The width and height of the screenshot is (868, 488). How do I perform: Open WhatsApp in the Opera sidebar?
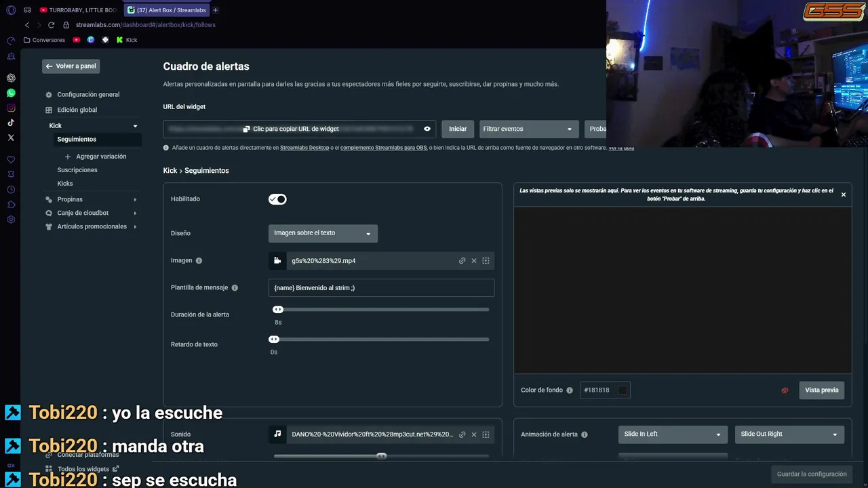point(11,93)
